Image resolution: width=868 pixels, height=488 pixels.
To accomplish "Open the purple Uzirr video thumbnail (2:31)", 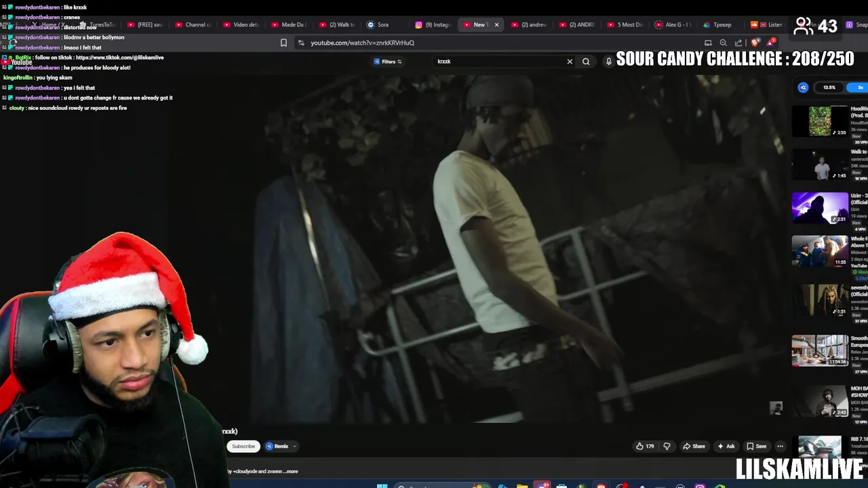I will (820, 208).
